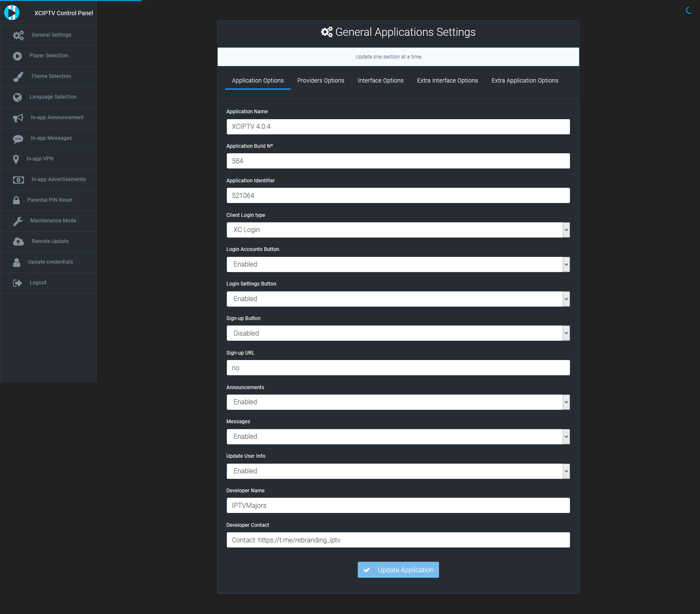Click the In-app Announcement megaphone icon
Image resolution: width=700 pixels, height=614 pixels.
point(18,118)
